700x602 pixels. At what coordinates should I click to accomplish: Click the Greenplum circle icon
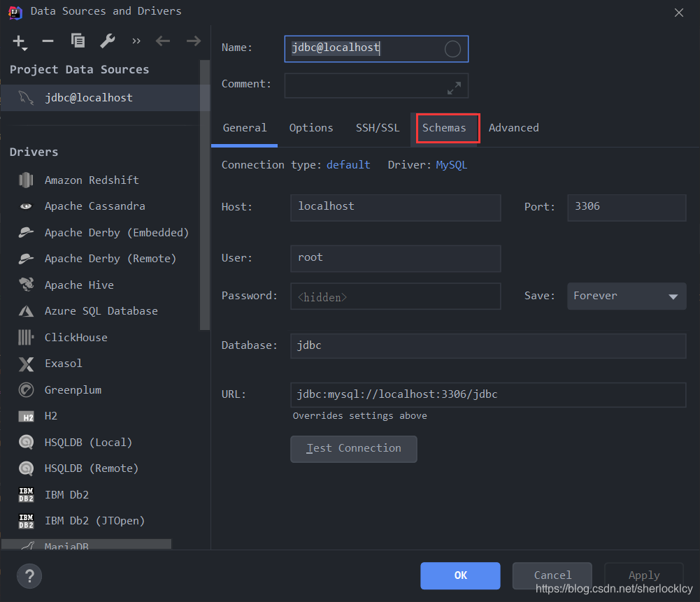pos(26,390)
